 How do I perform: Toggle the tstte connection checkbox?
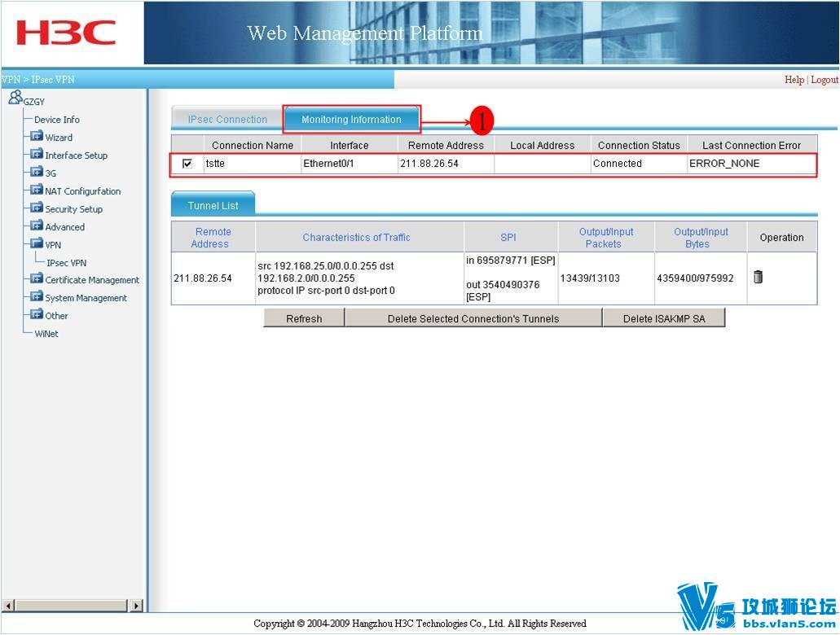187,164
